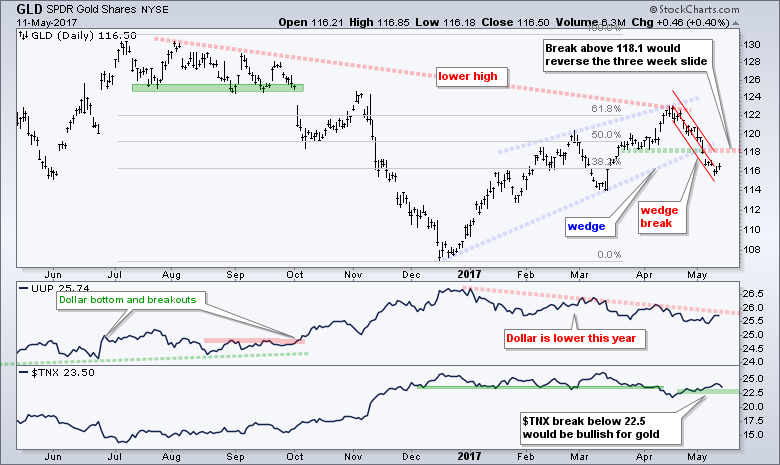Click the 0.0% Fibonacci base label
The height and width of the screenshot is (465, 780).
pos(609,255)
